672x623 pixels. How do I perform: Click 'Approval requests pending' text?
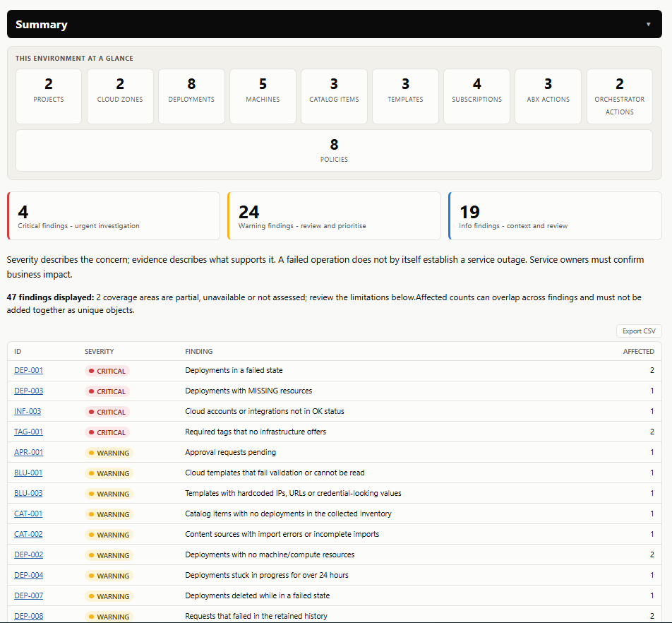coord(231,452)
